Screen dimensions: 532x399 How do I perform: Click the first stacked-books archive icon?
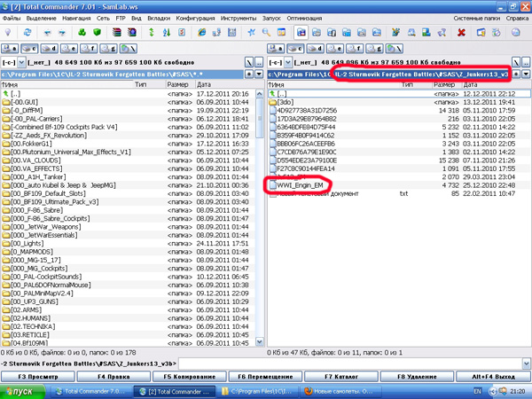coord(117,33)
